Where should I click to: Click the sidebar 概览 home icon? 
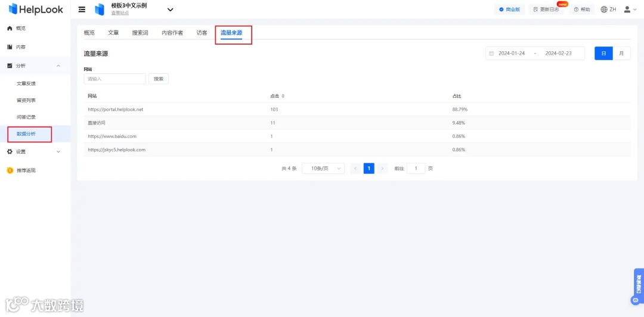pyautogui.click(x=10, y=29)
